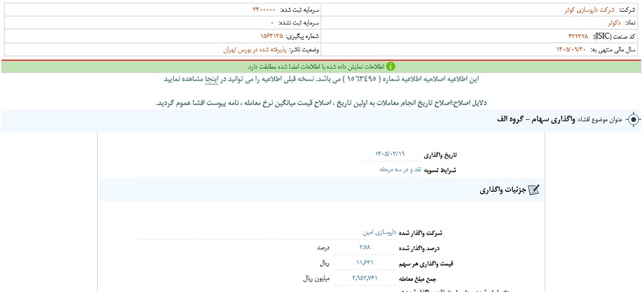The width and height of the screenshot is (644, 292).
Task: Select company name شرکت داروسازی کوثر
Action: pyautogui.click(x=591, y=9)
